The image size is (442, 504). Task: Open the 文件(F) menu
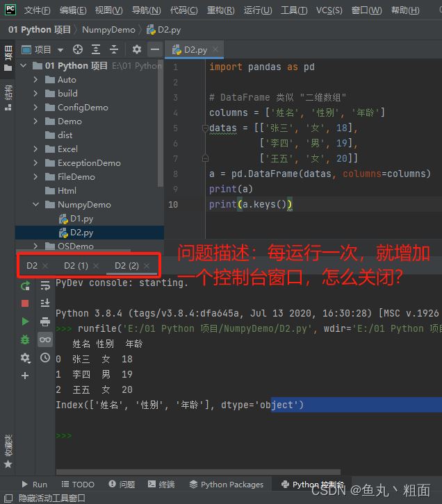coord(37,10)
